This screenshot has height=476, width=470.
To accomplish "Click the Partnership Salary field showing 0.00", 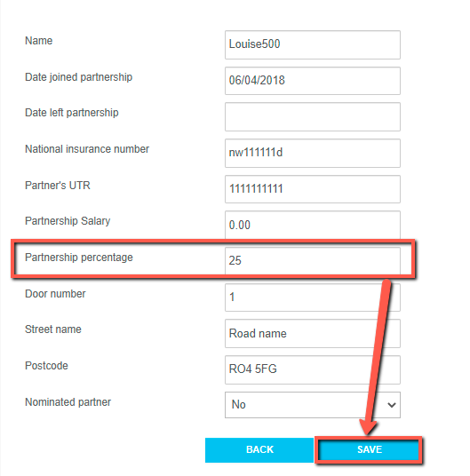I will (313, 225).
